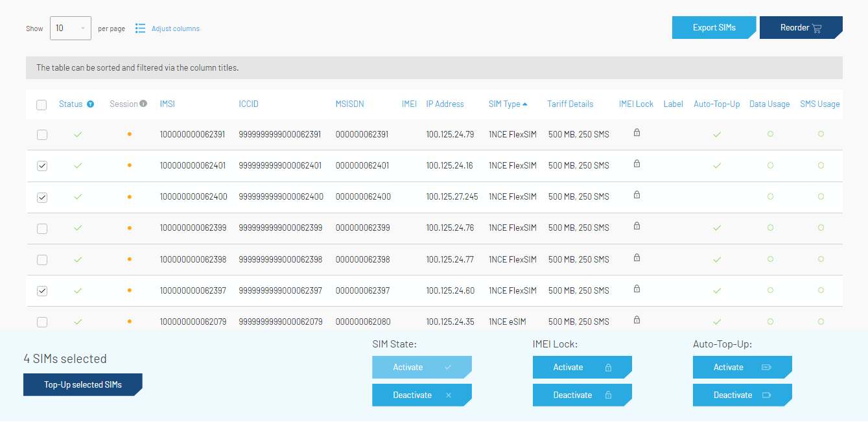Uncheck the row with IMSI 100000000062400
The height and width of the screenshot is (422, 868).
(x=42, y=197)
